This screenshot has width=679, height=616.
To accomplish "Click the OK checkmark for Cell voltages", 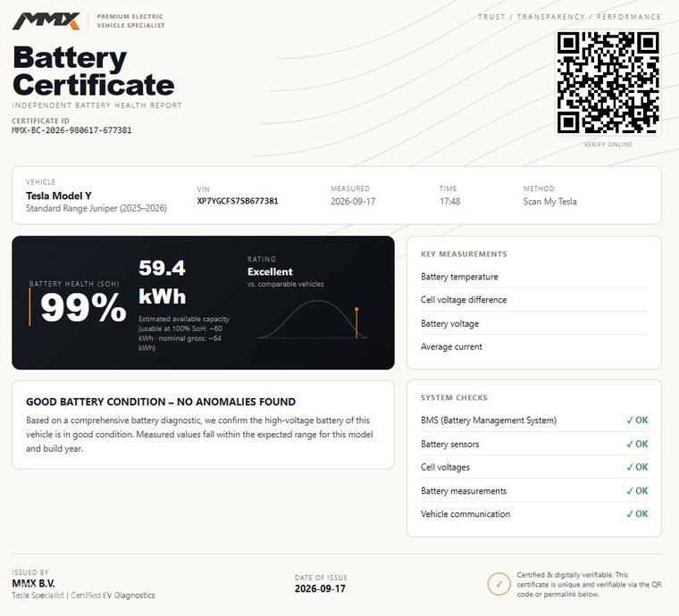I will click(x=637, y=467).
